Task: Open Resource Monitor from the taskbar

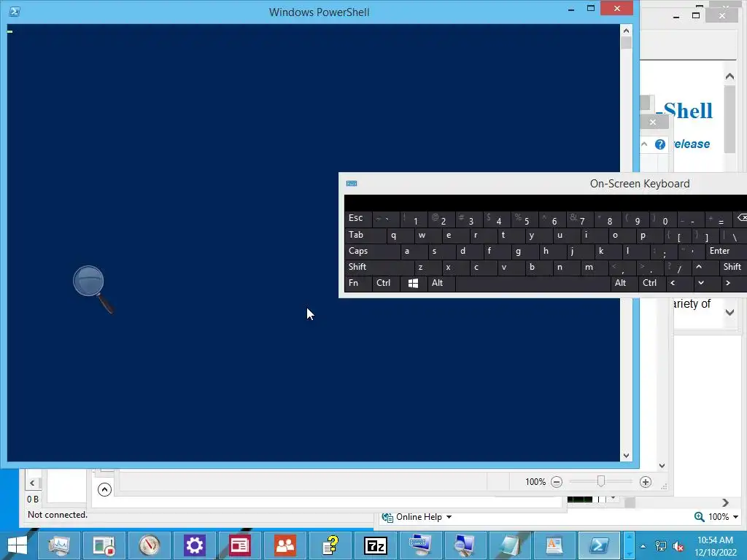Action: 58,545
